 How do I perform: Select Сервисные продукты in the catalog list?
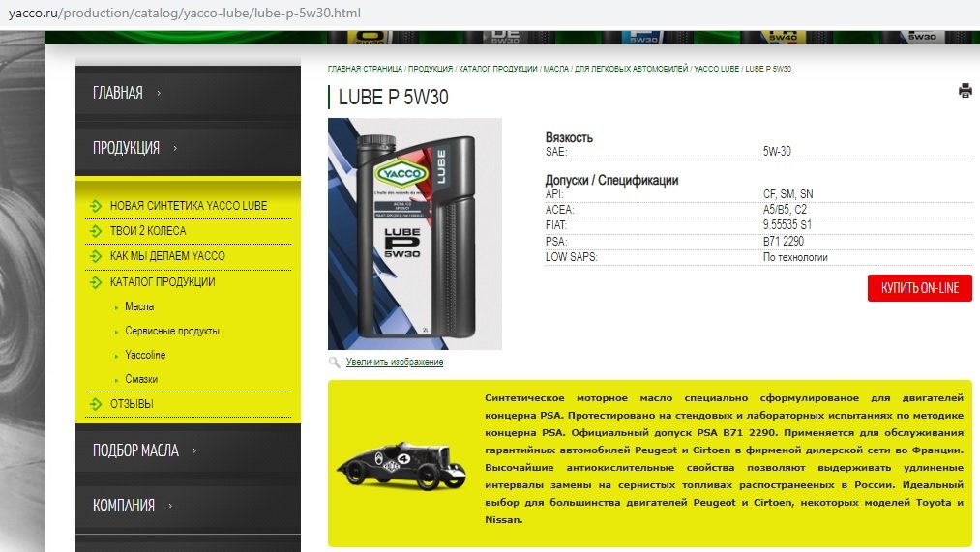pyautogui.click(x=172, y=331)
